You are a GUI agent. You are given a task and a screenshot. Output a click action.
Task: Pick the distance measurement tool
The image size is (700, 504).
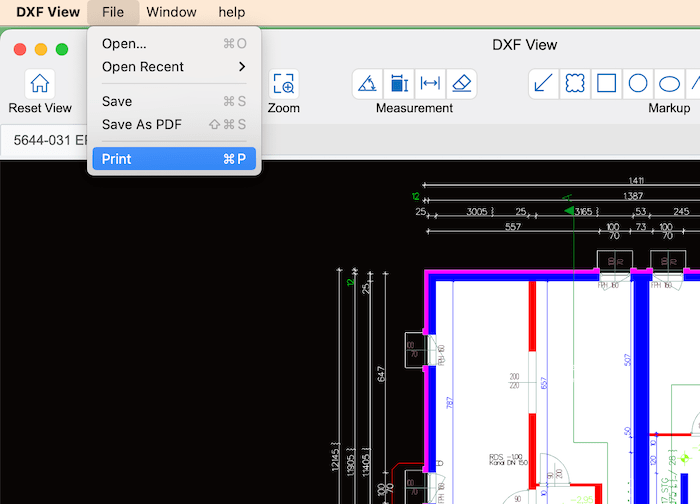tap(430, 84)
